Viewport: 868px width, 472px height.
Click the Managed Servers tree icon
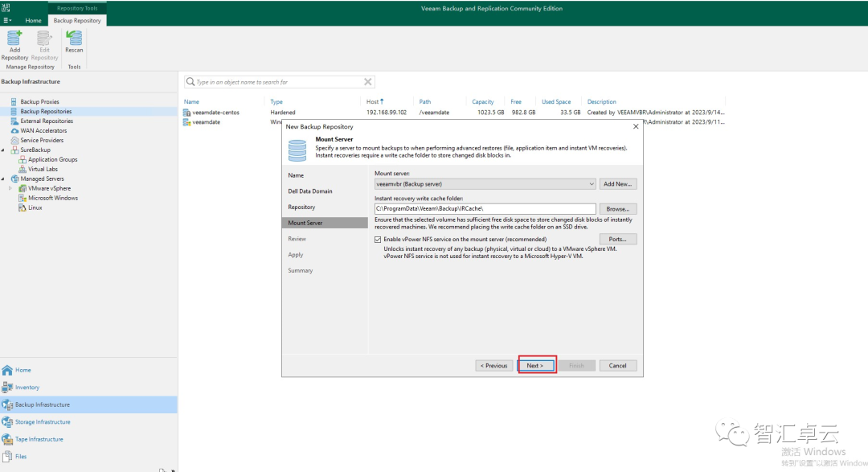[x=15, y=179]
